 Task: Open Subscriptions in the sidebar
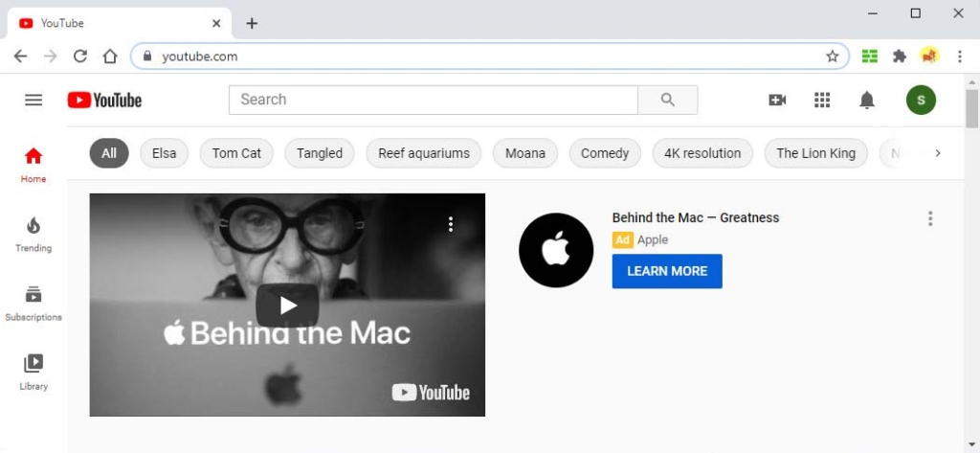coord(33,304)
